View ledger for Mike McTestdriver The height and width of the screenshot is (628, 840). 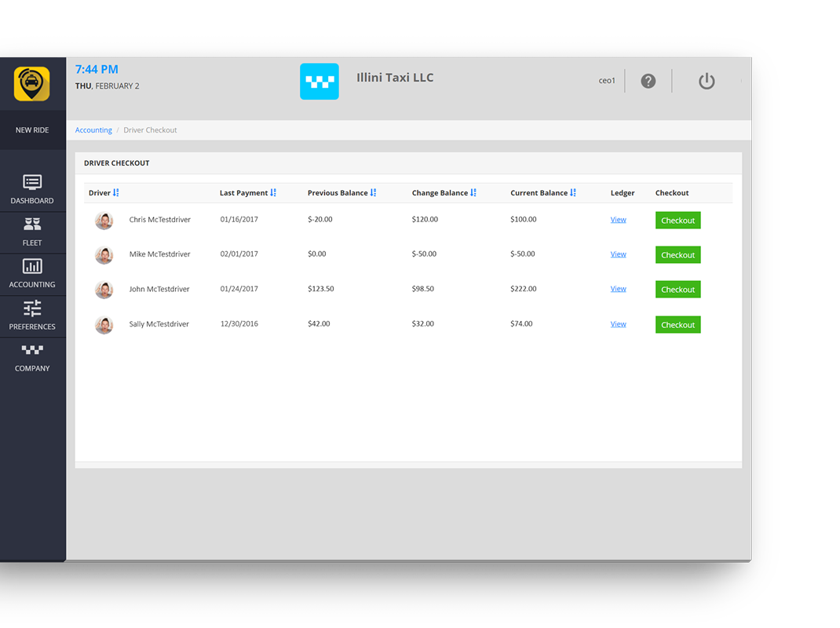pyautogui.click(x=618, y=254)
